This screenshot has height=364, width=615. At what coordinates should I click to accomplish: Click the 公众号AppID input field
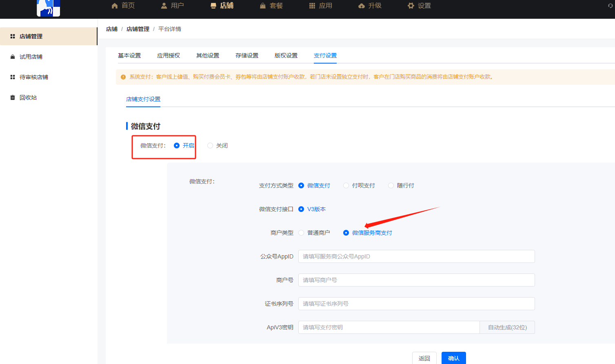(417, 256)
